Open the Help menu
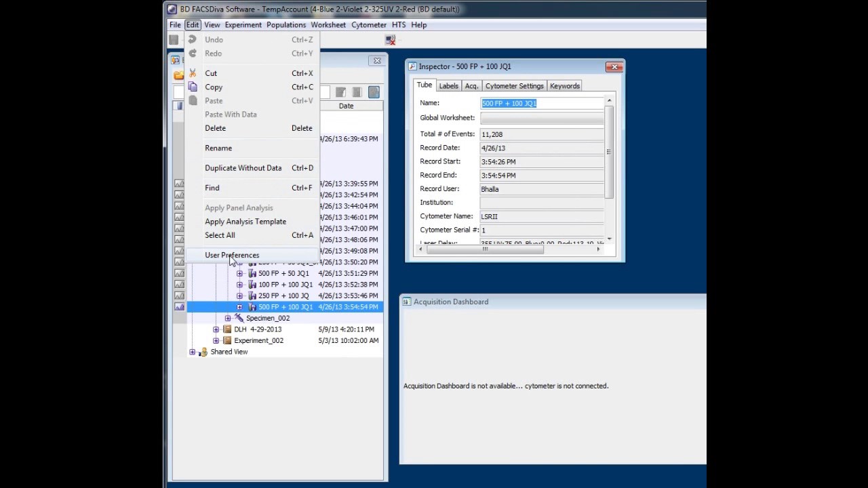Image resolution: width=868 pixels, height=488 pixels. pyautogui.click(x=419, y=25)
